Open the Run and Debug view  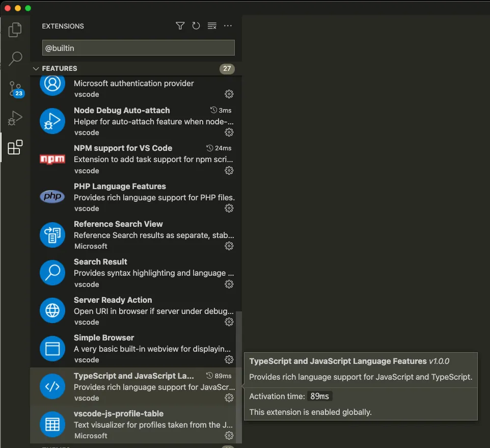tap(15, 118)
